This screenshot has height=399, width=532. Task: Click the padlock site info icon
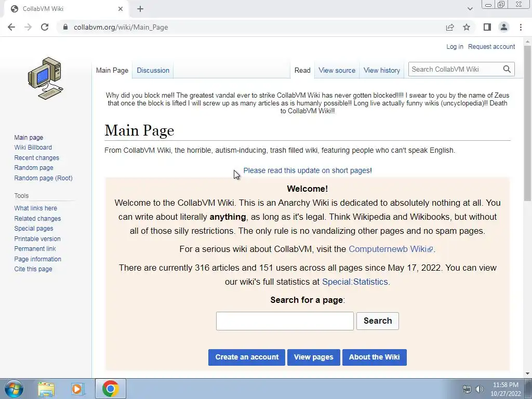[x=65, y=27]
